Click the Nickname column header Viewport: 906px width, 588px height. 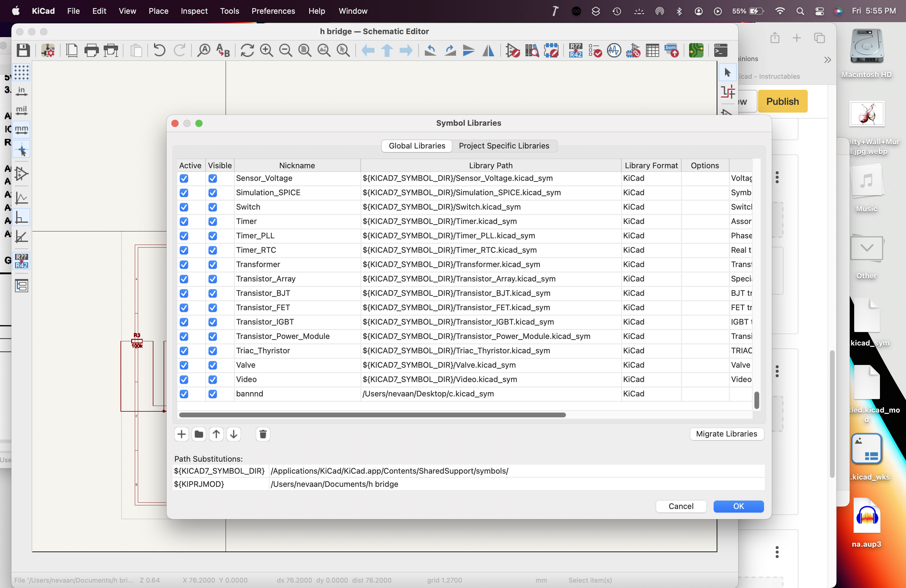pos(297,166)
